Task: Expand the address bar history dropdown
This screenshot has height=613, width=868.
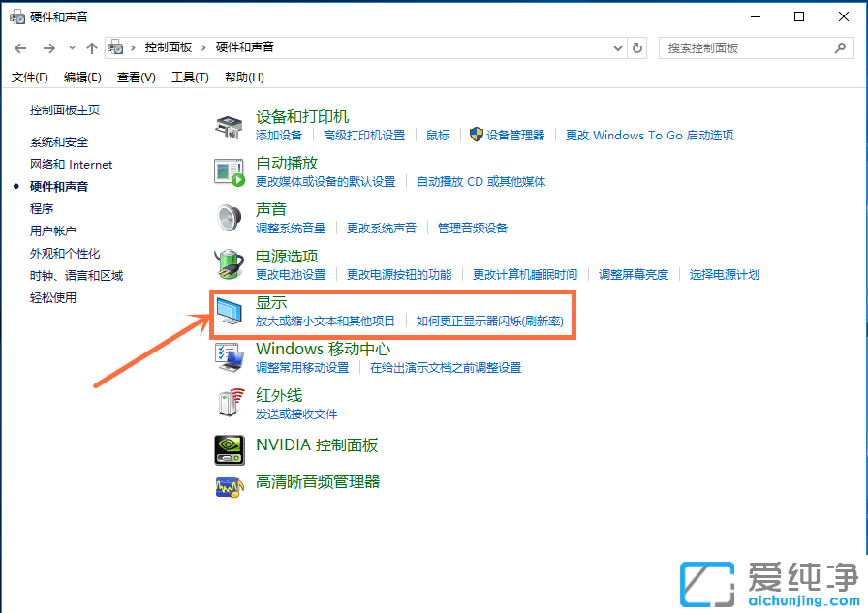Action: (619, 47)
